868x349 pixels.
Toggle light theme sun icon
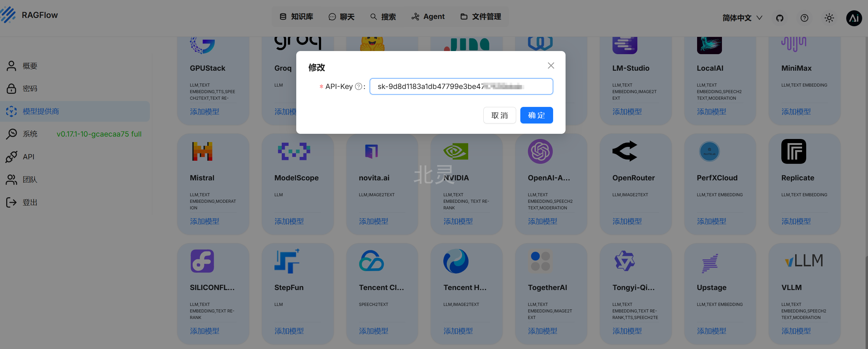click(829, 18)
